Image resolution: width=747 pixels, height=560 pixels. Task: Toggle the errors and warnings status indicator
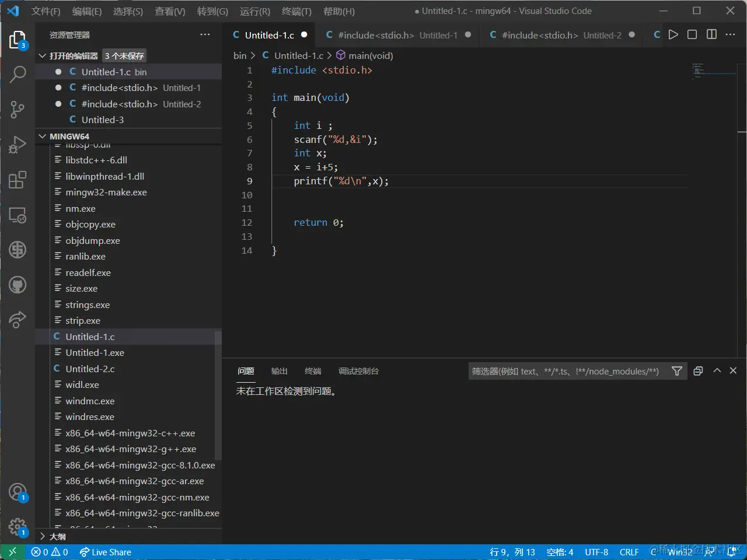click(50, 552)
